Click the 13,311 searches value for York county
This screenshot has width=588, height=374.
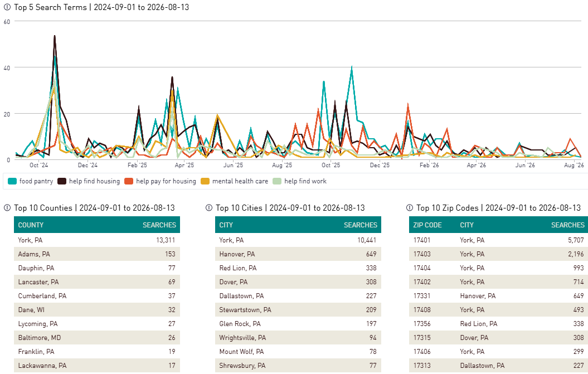click(166, 240)
